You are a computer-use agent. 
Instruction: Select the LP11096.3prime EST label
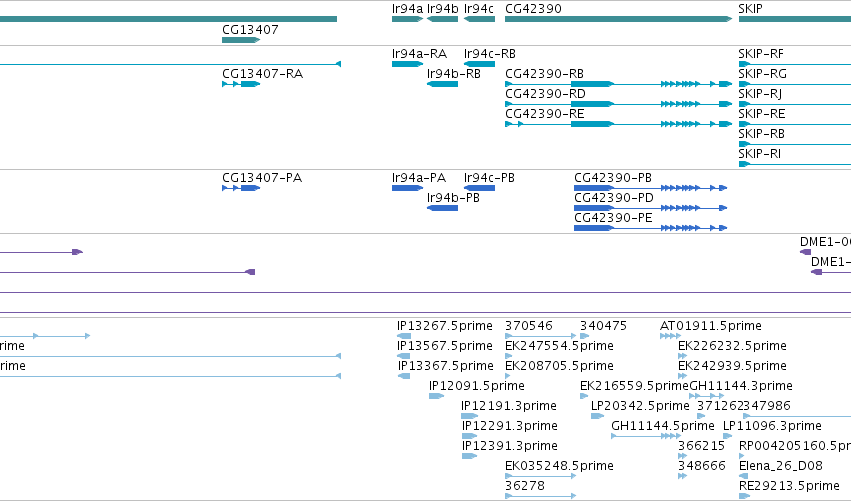click(x=772, y=427)
